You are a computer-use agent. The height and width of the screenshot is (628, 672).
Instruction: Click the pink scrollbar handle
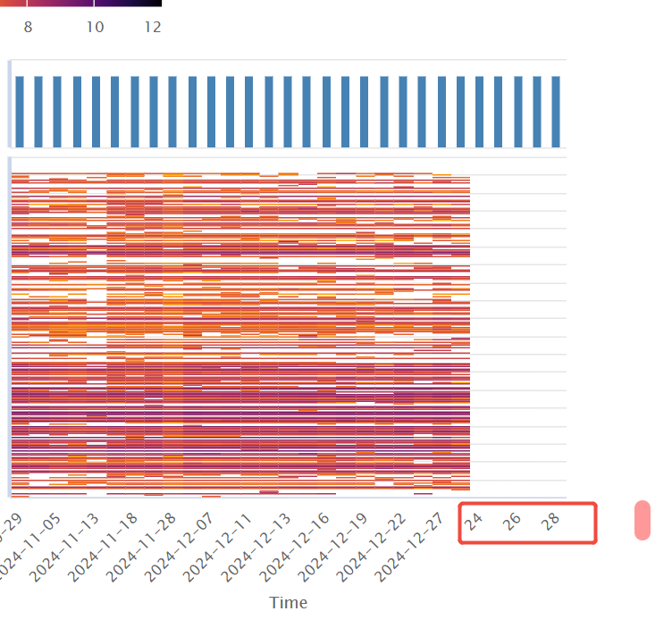[x=643, y=520]
